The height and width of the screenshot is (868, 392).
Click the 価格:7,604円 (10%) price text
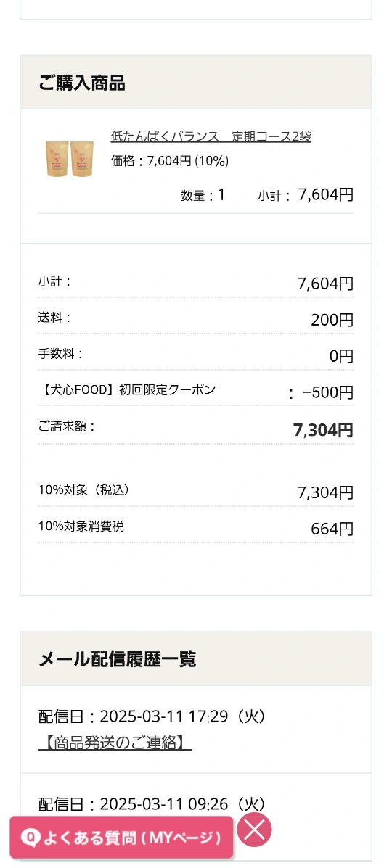[170, 161]
